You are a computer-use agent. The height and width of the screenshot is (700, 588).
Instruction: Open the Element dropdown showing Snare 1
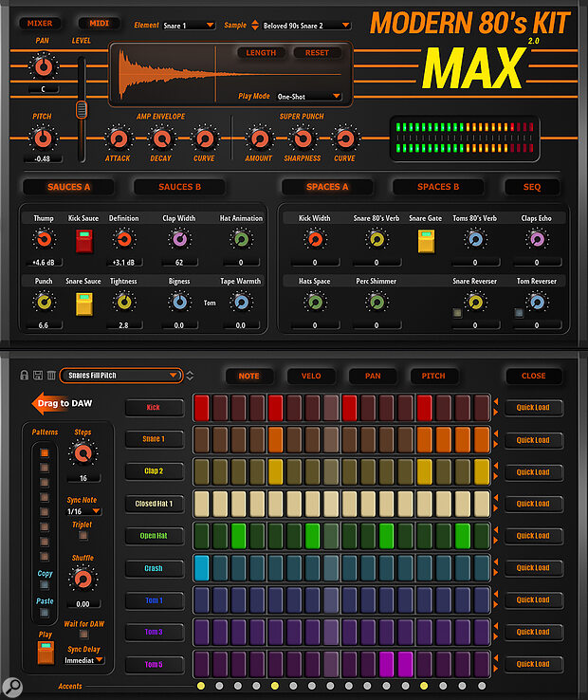[x=189, y=26]
